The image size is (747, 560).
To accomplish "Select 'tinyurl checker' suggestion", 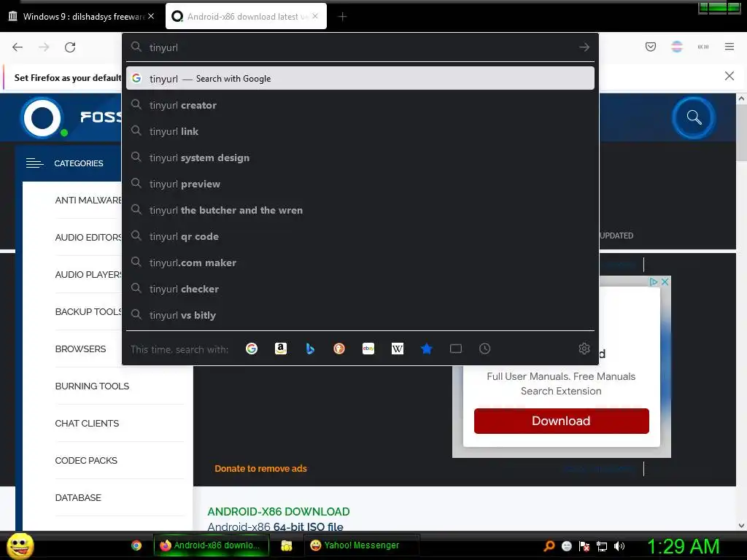I will (360, 289).
